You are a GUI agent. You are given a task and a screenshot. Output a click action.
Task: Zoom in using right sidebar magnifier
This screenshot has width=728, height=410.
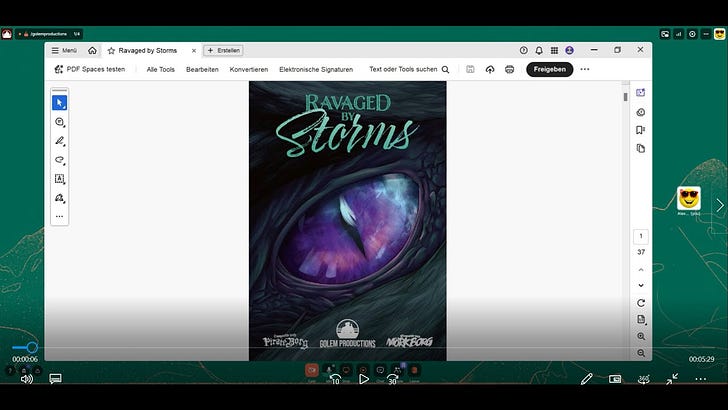(640, 336)
